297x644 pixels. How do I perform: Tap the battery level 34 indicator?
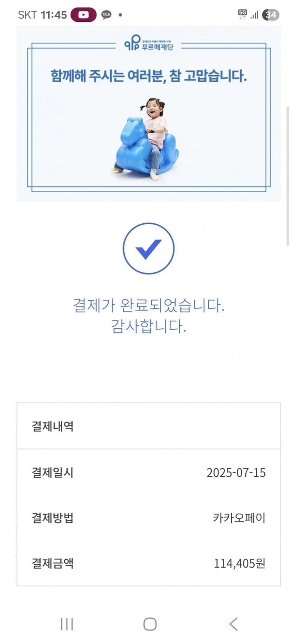(x=271, y=15)
